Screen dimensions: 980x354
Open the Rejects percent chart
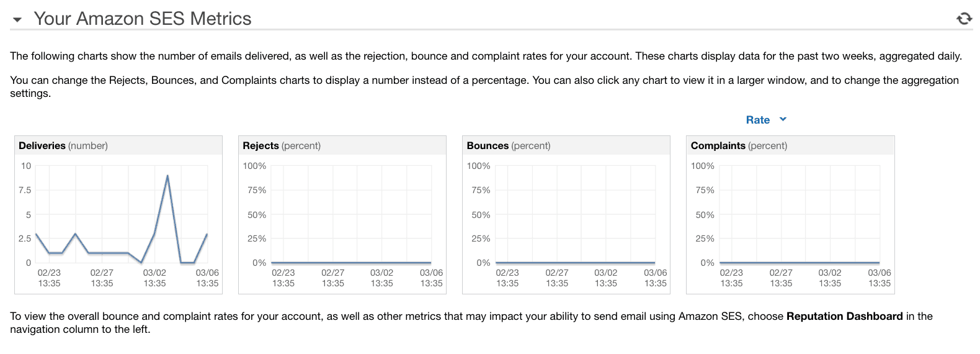tap(342, 215)
